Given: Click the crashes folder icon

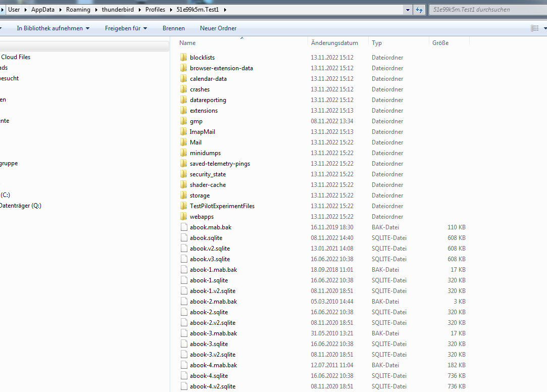Looking at the screenshot, I should pos(183,89).
